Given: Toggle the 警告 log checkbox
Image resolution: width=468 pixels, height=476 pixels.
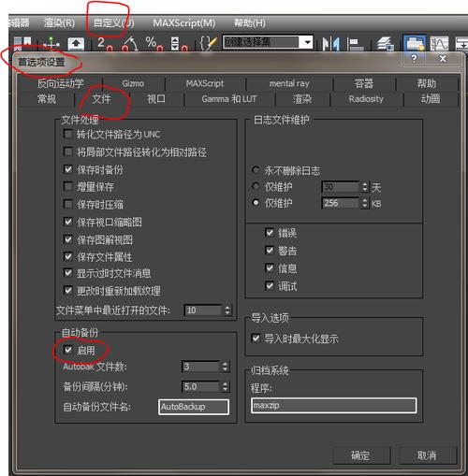Looking at the screenshot, I should pyautogui.click(x=270, y=250).
